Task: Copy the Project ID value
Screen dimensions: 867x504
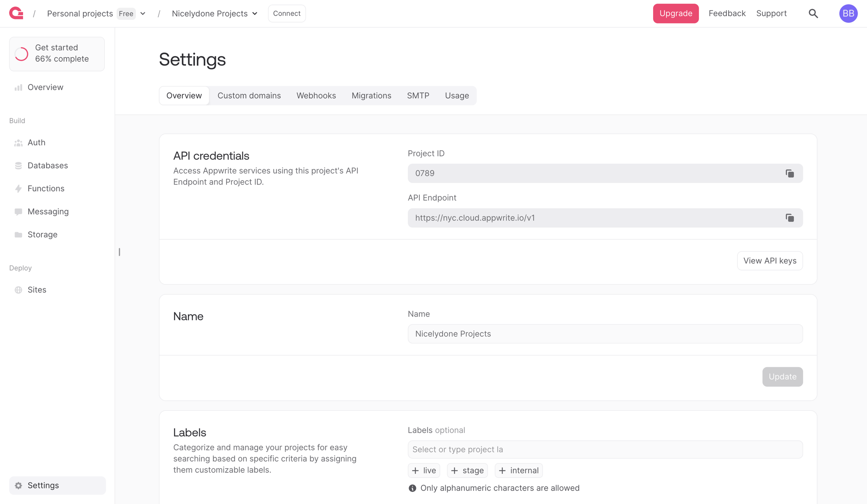Action: [x=790, y=173]
